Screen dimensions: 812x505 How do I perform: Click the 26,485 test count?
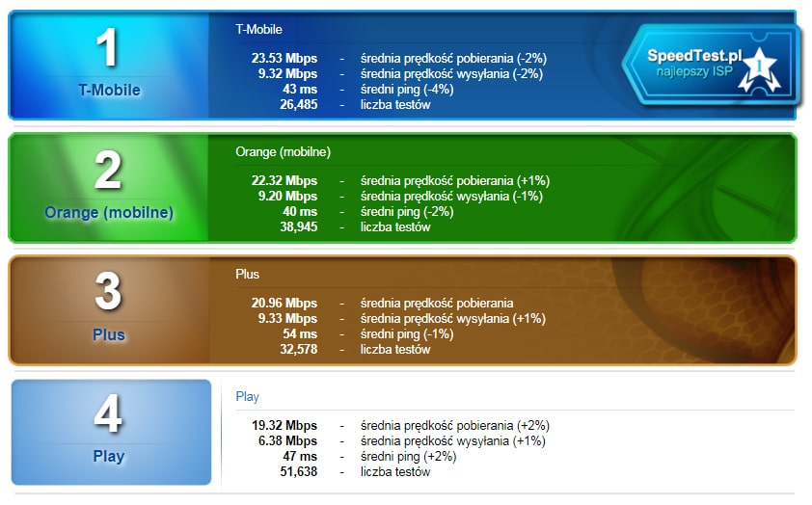(x=298, y=105)
